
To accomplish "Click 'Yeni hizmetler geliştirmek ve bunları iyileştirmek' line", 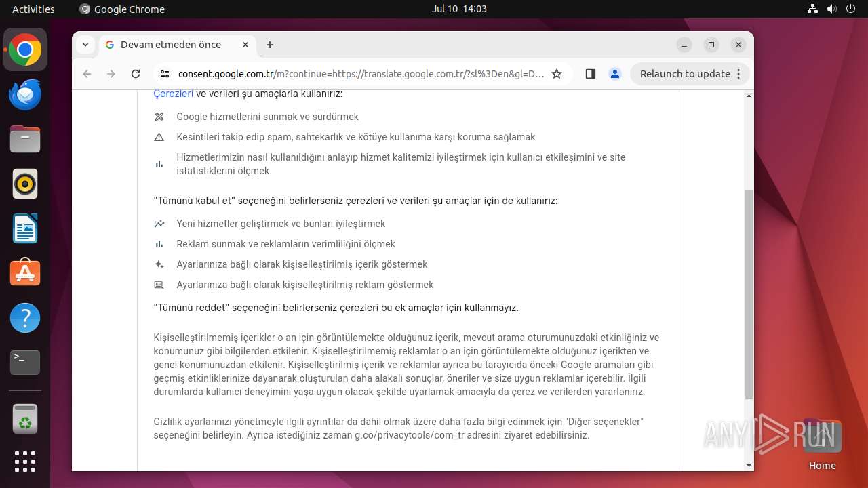I will click(x=281, y=224).
